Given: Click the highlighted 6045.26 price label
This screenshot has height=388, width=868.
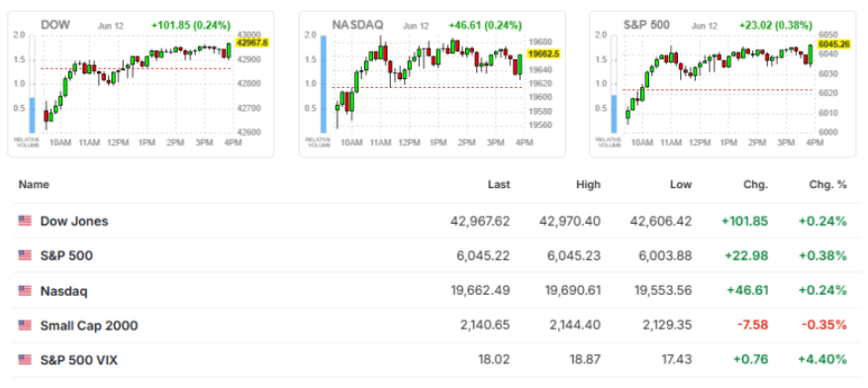Looking at the screenshot, I should [x=834, y=44].
